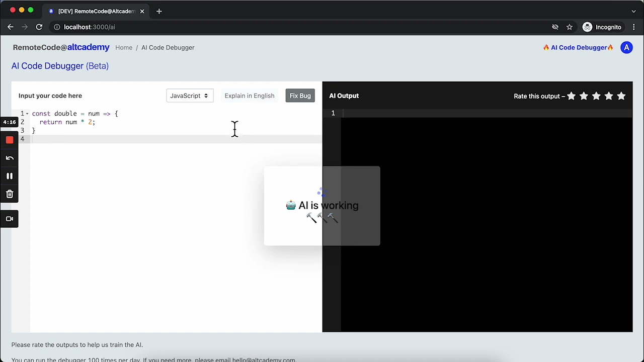Click the 'const double = num => {' line

pos(75,114)
